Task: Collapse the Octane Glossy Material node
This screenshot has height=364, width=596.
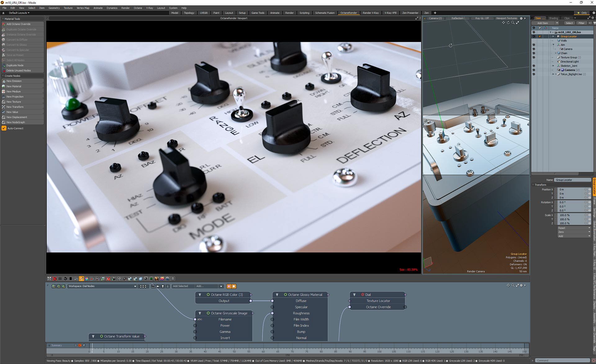Action: tap(277, 295)
